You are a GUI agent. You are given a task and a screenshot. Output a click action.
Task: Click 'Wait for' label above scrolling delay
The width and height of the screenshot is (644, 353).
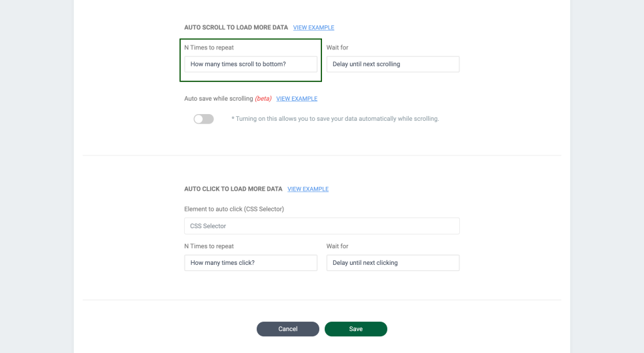337,48
